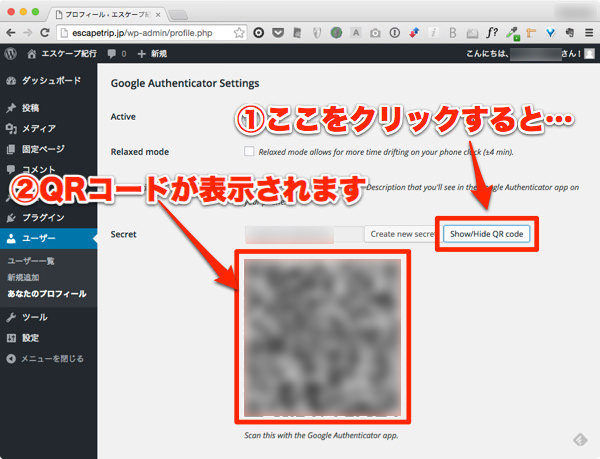Click the Google Authenticator Settings heading
Viewport: 600px width, 459px height.
pos(185,83)
